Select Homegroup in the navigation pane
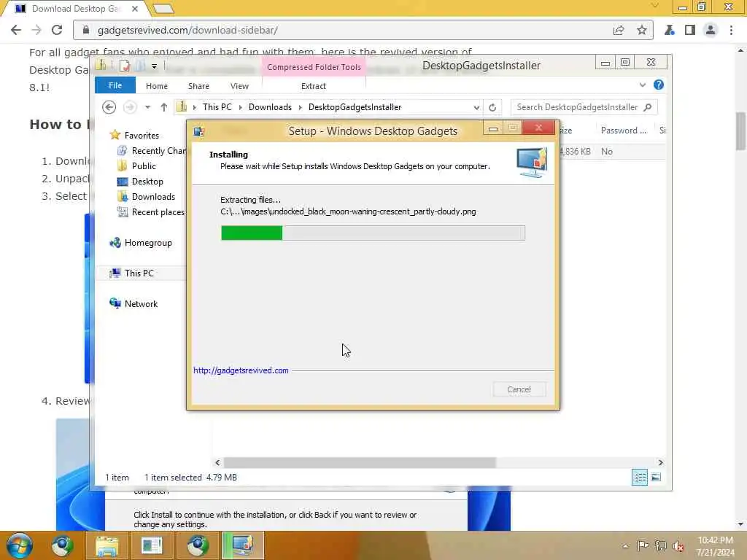The width and height of the screenshot is (747, 560). coord(147,243)
